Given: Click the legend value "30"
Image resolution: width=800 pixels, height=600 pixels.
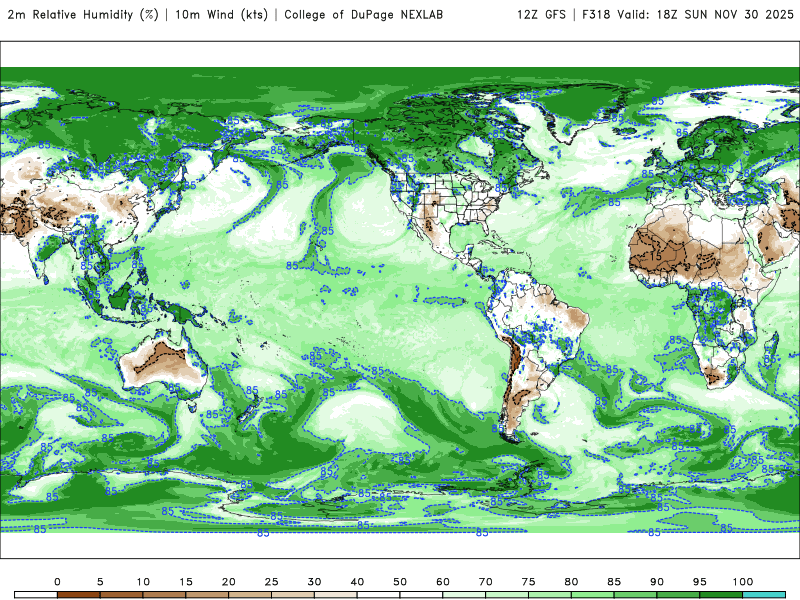Looking at the screenshot, I should pyautogui.click(x=314, y=582).
